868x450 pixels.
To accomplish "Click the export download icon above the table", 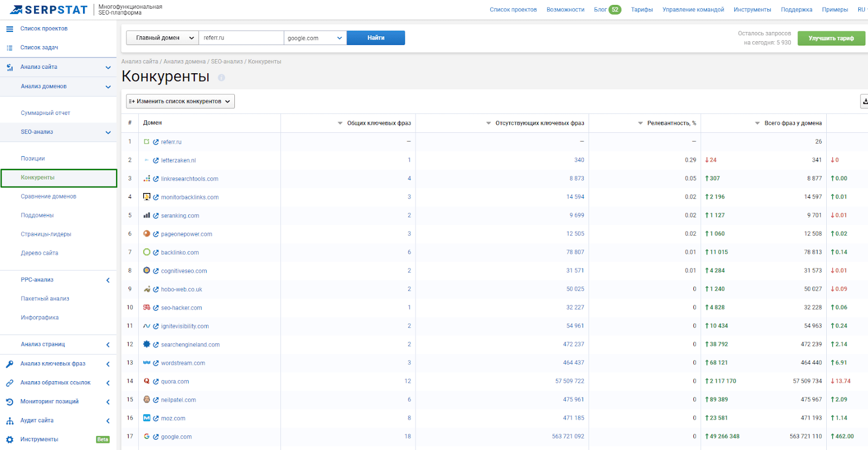I will coord(865,101).
